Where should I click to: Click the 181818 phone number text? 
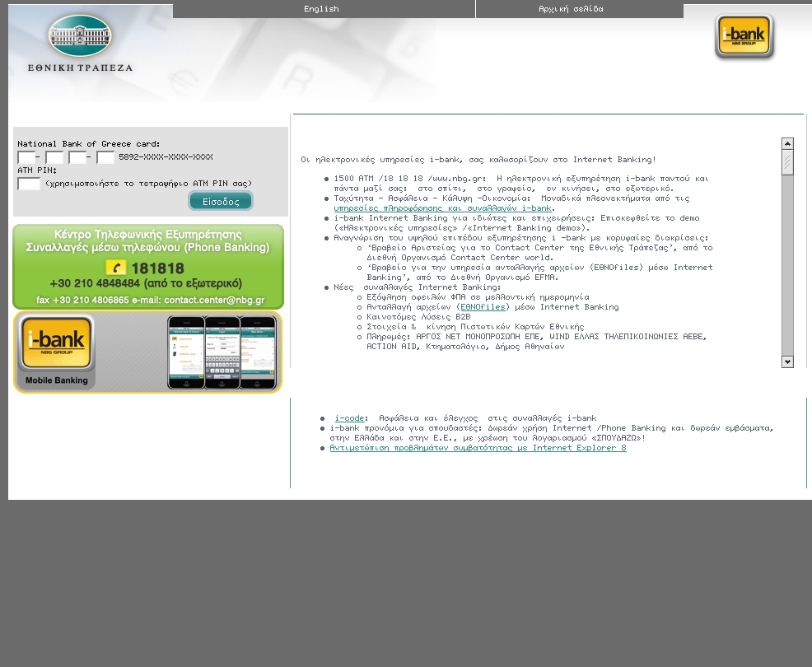(x=157, y=268)
